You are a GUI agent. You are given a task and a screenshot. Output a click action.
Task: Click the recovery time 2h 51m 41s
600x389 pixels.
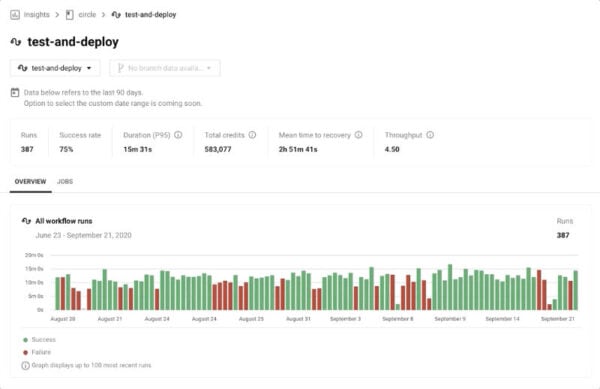point(298,149)
